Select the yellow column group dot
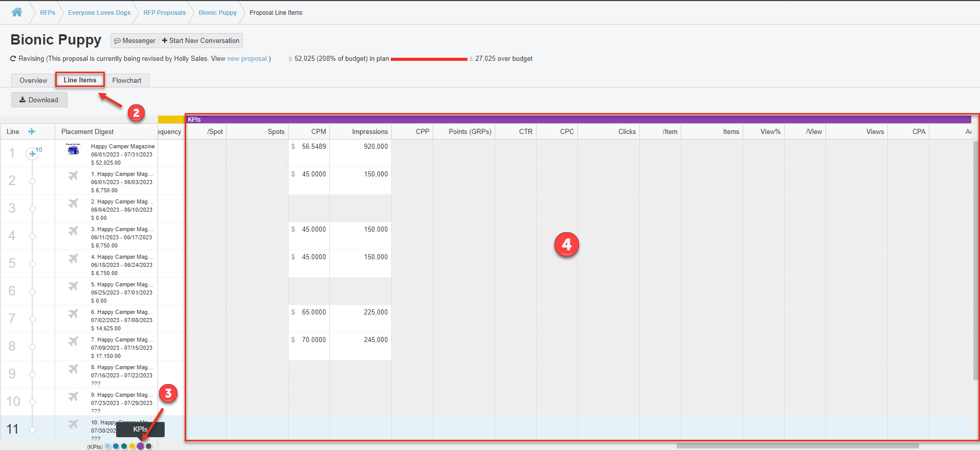The height and width of the screenshot is (451, 980). pos(132,446)
